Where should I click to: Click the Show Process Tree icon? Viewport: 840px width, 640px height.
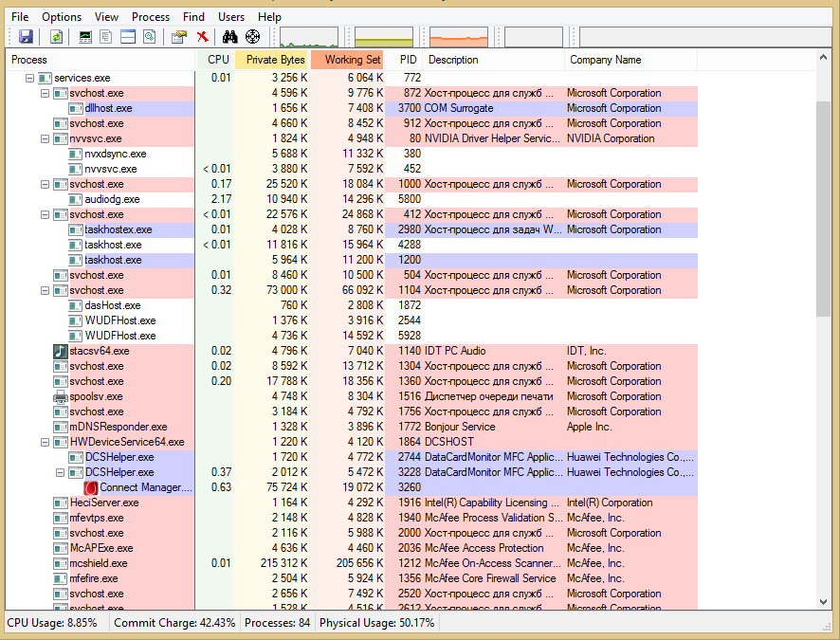[x=106, y=37]
